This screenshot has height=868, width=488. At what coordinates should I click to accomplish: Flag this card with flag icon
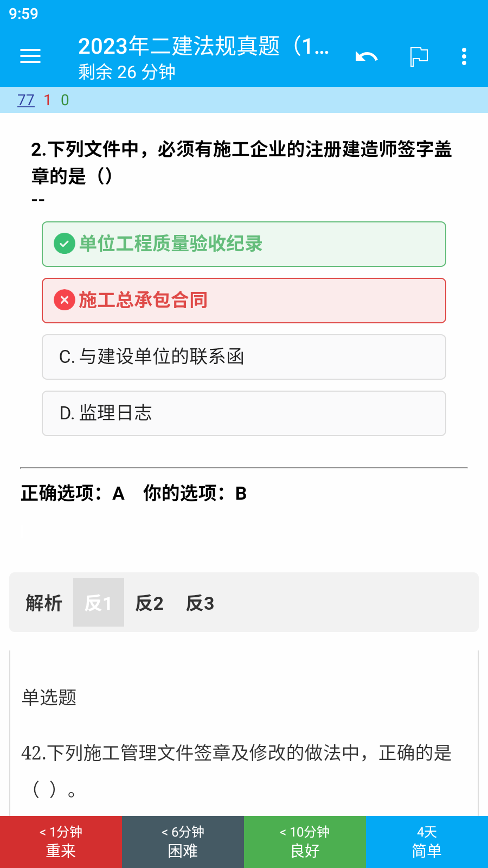point(419,56)
